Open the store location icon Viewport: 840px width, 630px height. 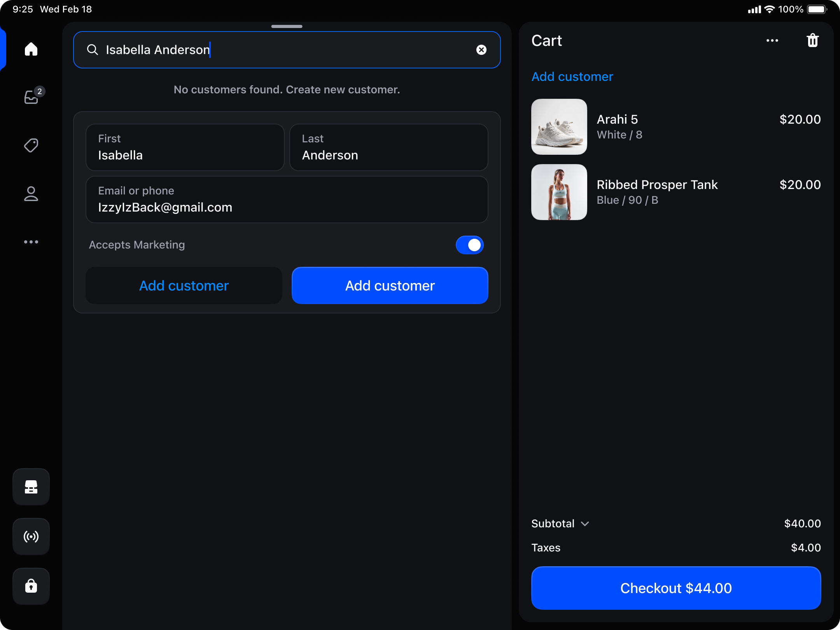point(31,487)
